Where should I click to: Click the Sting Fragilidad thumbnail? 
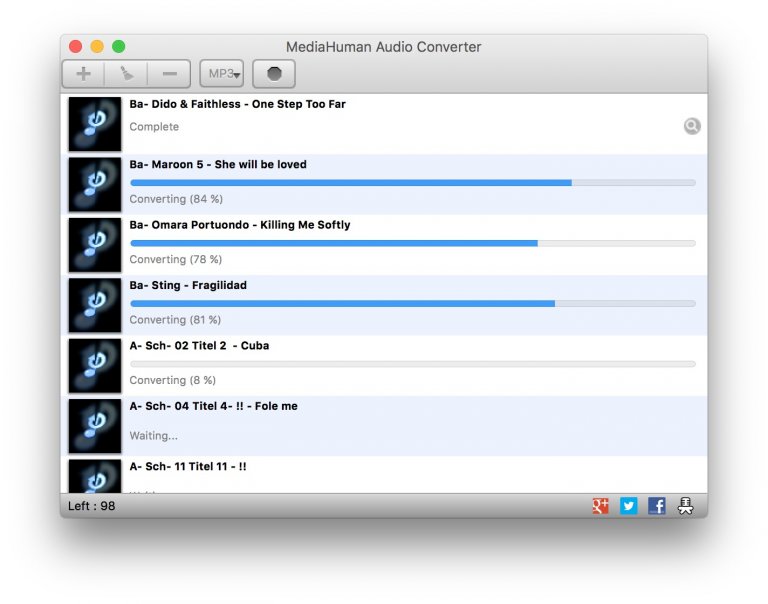(95, 305)
